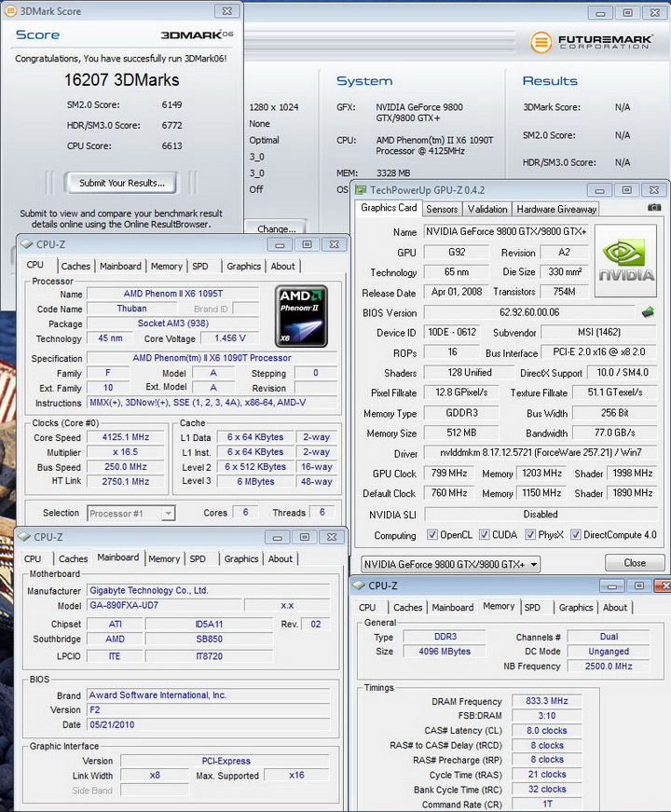Toggle the CUDA checkbox in GPU-Z
This screenshot has width=671, height=812.
click(x=484, y=534)
